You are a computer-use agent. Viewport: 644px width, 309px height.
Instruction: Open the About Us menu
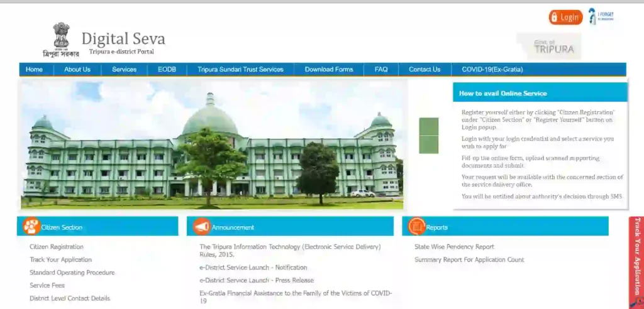tap(77, 69)
